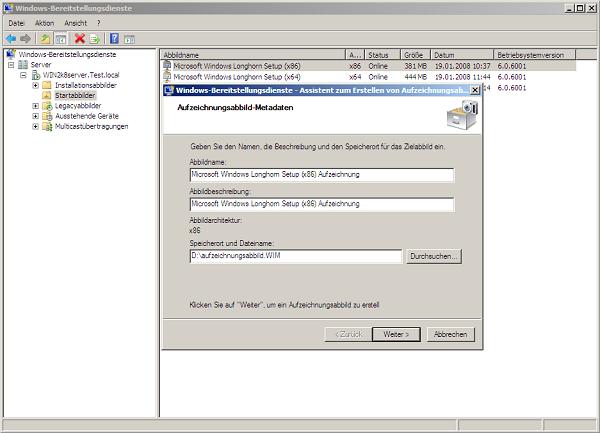Screen dimensions: 600x433
Task: Click the 381 MB size cell
Action: click(x=416, y=66)
